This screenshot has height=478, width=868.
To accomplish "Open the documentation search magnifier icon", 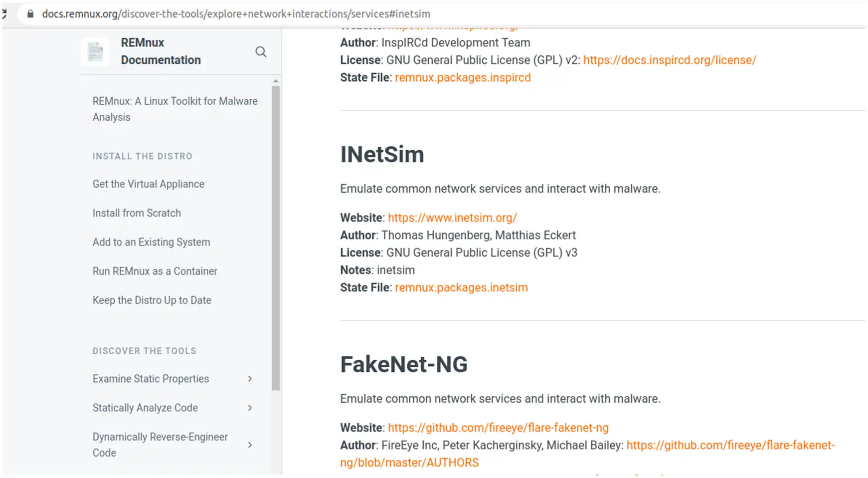I will pyautogui.click(x=261, y=52).
